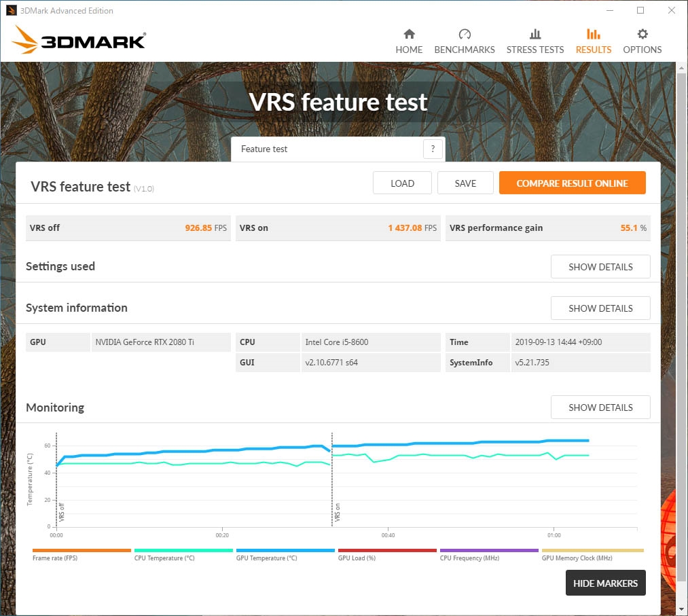Image resolution: width=688 pixels, height=616 pixels.
Task: Click the VRS on chart marker
Action: (x=337, y=512)
